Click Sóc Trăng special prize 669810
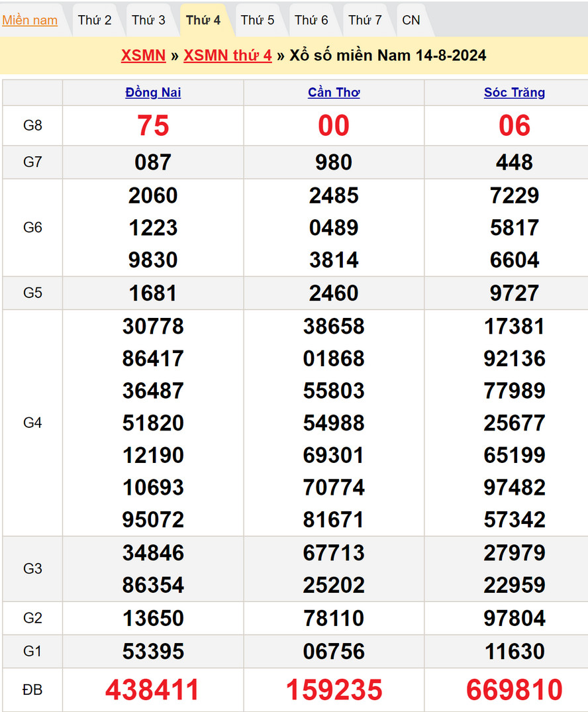588x712 pixels. (x=514, y=690)
